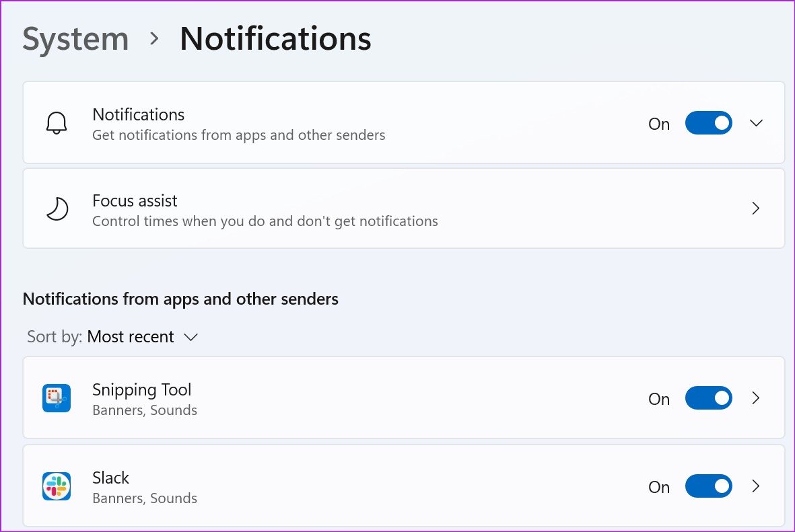
Task: Click the Notifications On label
Action: tap(659, 124)
